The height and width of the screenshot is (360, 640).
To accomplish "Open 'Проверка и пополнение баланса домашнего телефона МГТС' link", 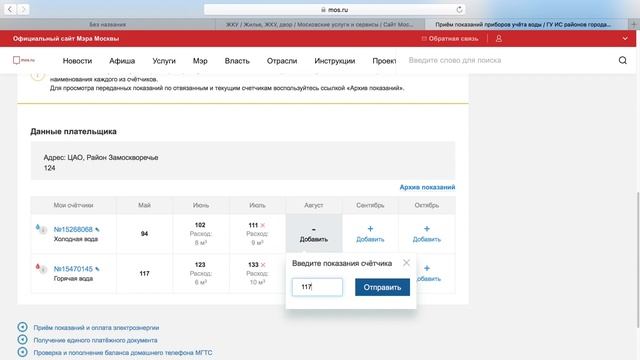I will 123,353.
